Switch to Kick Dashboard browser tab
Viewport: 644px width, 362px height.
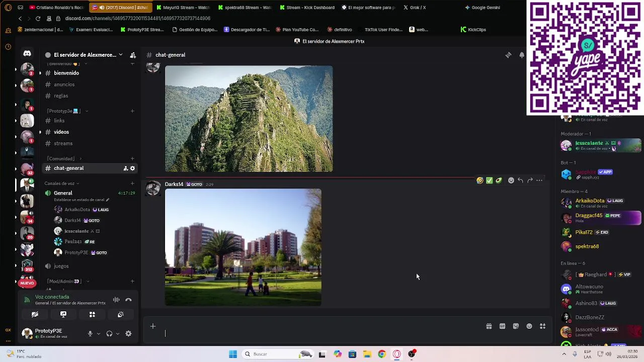(307, 8)
